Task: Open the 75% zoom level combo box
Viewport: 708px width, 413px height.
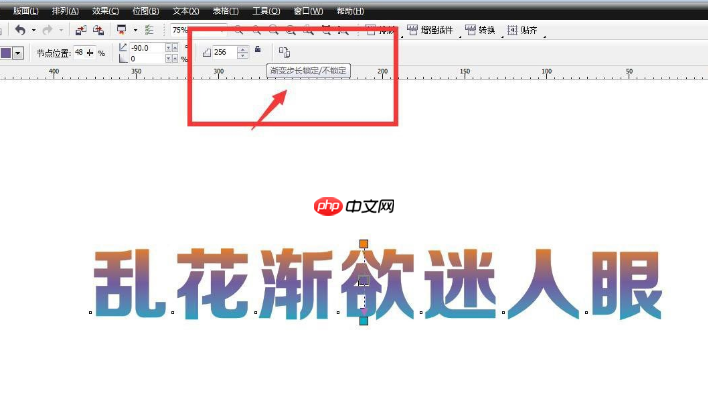Action: click(x=199, y=30)
